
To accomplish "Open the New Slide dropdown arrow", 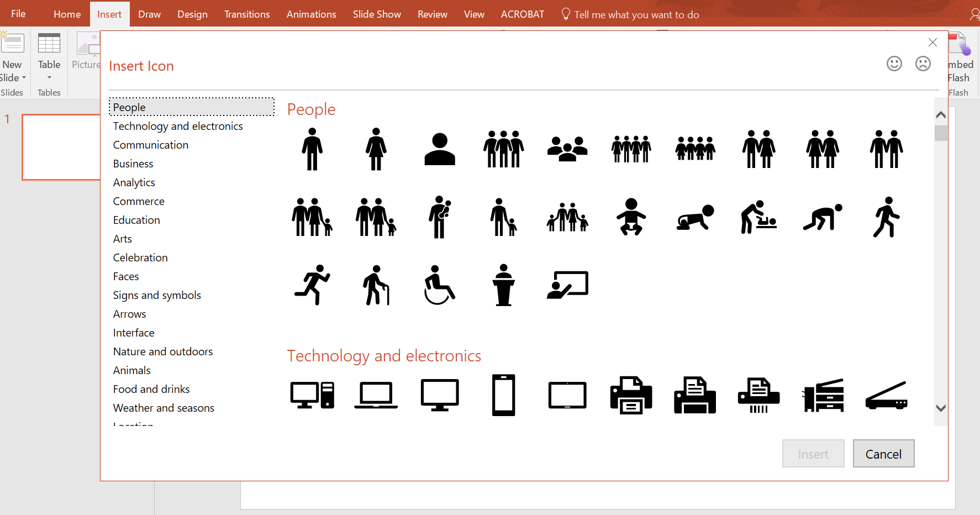I will pyautogui.click(x=24, y=78).
